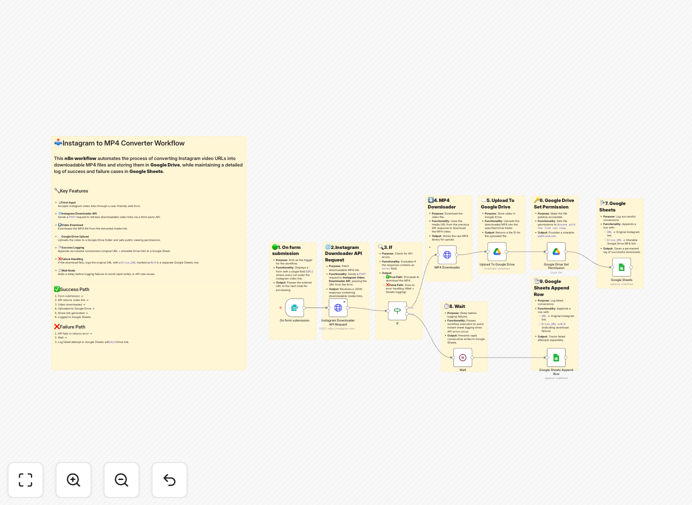The width and height of the screenshot is (692, 505).
Task: Click the '2.Instagram Downloader API Request' note heading
Action: (x=343, y=253)
